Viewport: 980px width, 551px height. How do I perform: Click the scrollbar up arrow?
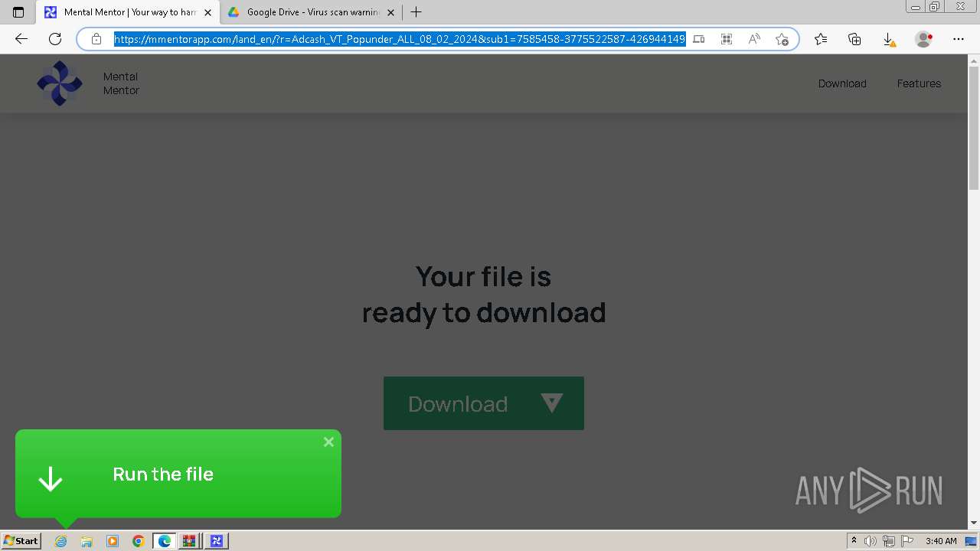(974, 60)
